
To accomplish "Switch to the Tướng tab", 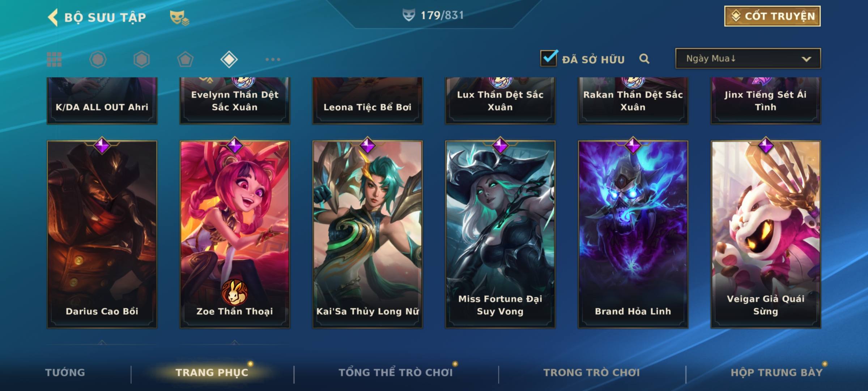I will (65, 372).
